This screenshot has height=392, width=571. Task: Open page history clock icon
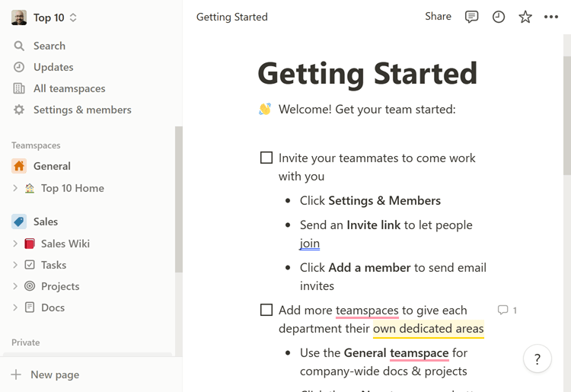[498, 17]
